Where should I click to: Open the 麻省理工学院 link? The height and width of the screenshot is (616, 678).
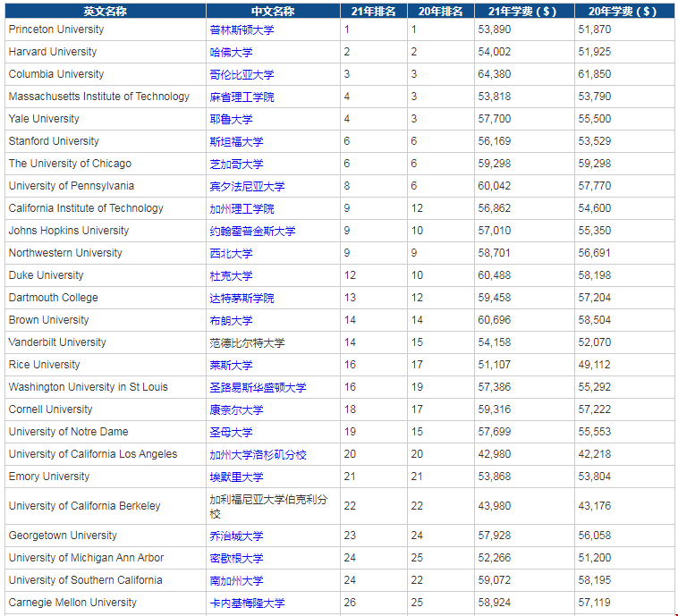(x=242, y=97)
